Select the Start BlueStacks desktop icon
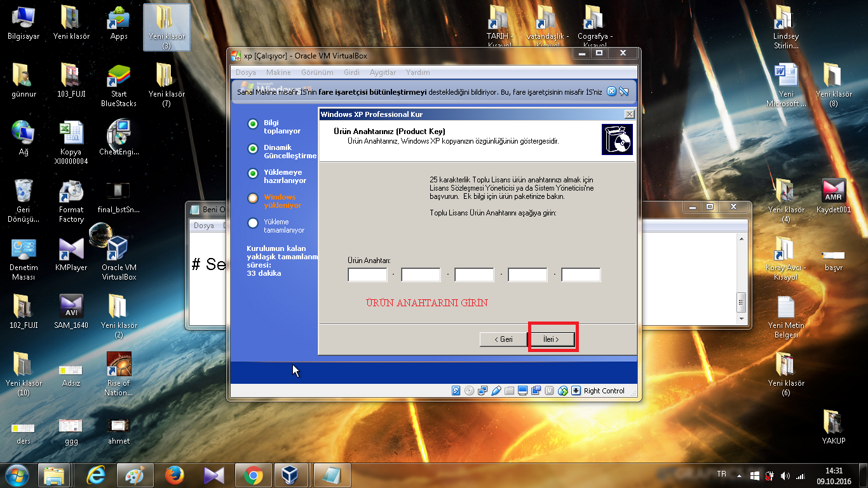The width and height of the screenshot is (868, 488). 119,86
